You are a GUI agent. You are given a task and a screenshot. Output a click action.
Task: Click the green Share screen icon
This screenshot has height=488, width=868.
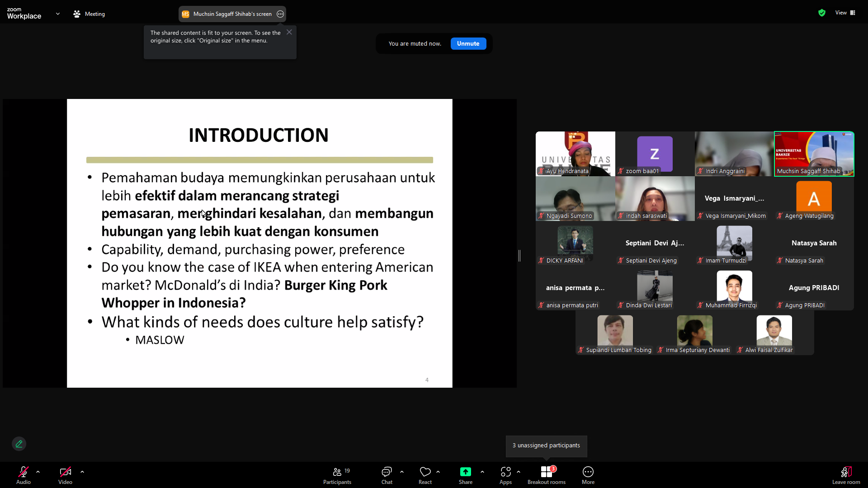[x=466, y=472]
